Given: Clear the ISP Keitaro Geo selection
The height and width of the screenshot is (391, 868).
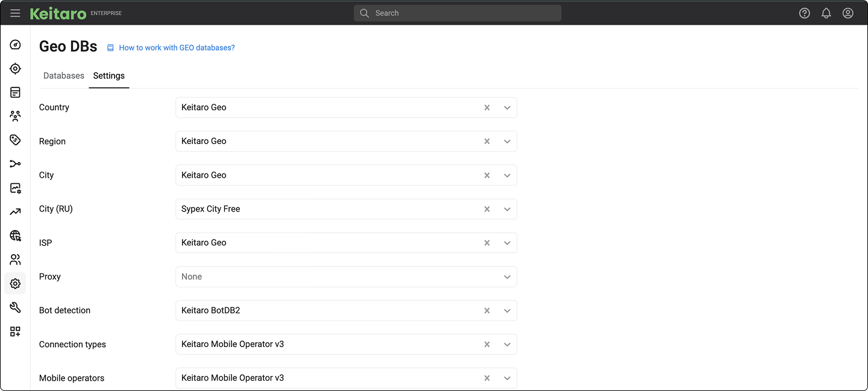Looking at the screenshot, I should pos(487,243).
